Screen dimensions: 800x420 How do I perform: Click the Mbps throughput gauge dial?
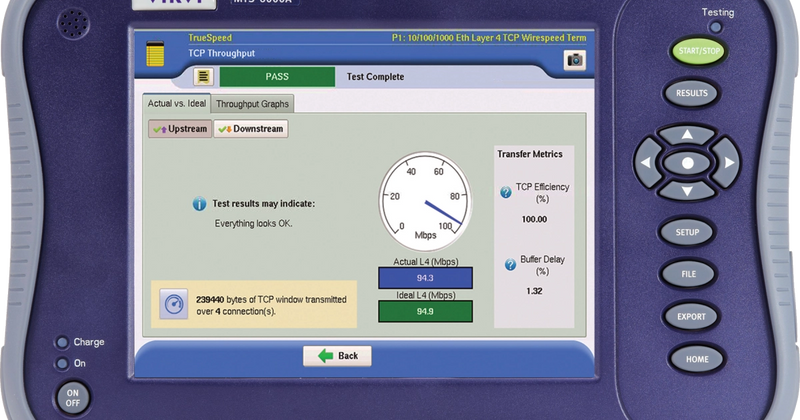coord(425,202)
